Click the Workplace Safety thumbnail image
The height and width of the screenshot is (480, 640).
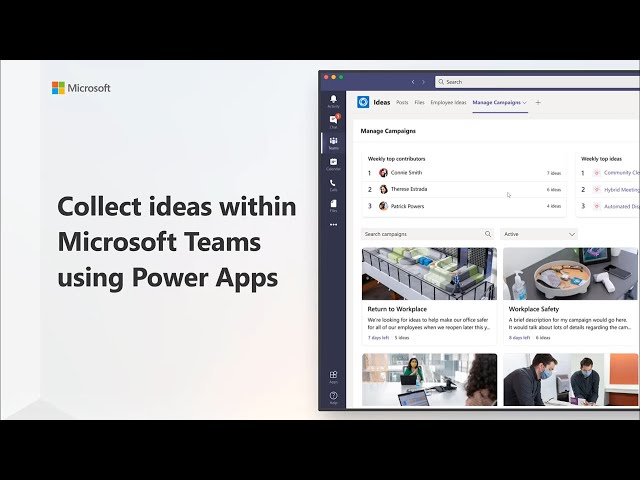pos(570,274)
